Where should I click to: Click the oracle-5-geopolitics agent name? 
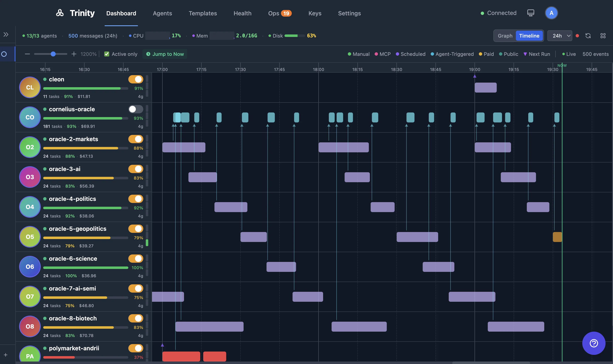coord(77,229)
